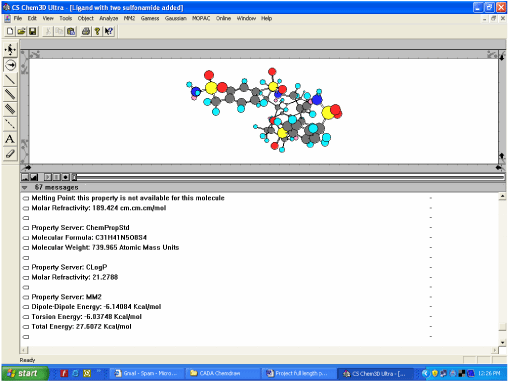Activate the Trackball rotation tool
The image size is (508, 382).
(x=10, y=65)
